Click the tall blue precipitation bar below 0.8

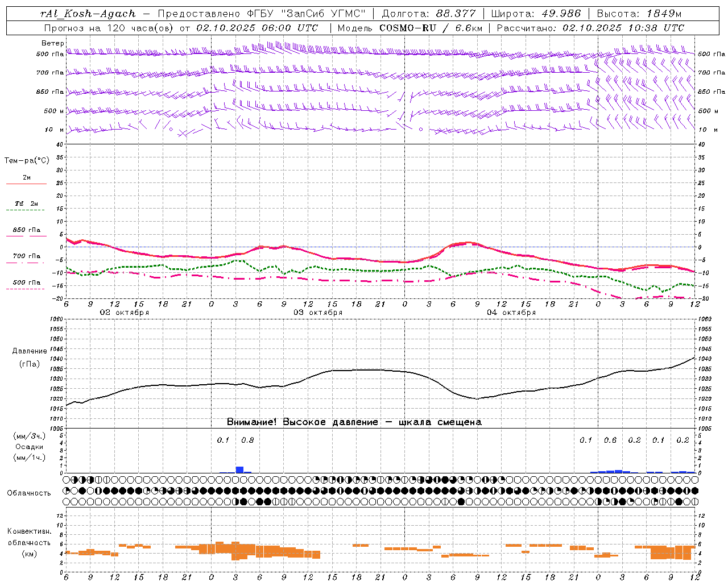tap(239, 470)
